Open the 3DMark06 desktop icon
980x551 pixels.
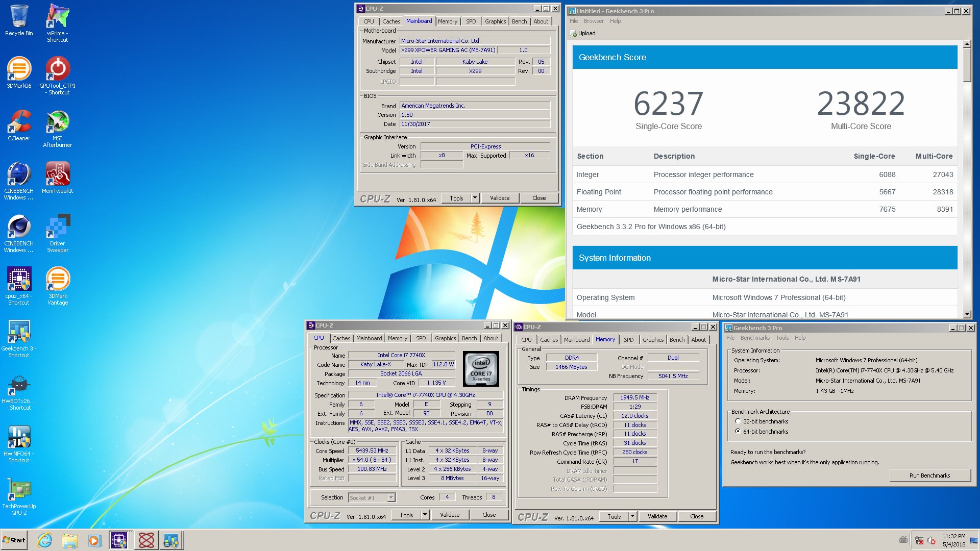[19, 72]
